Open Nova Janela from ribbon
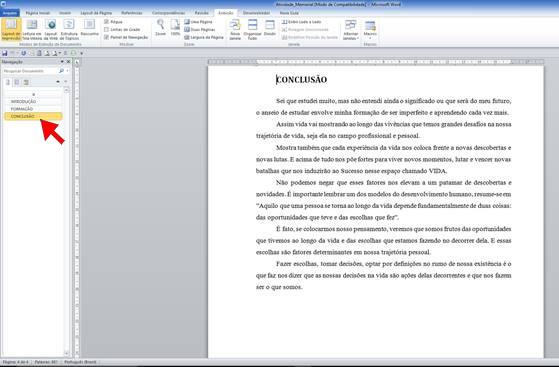 235,29
